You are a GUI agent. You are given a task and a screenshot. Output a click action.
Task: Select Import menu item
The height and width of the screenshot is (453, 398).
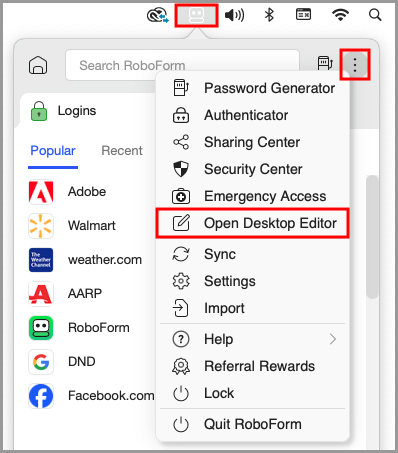pos(253,308)
